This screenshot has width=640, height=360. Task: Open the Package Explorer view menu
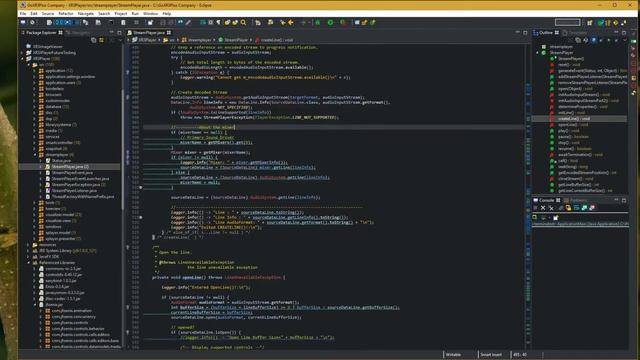click(120, 40)
